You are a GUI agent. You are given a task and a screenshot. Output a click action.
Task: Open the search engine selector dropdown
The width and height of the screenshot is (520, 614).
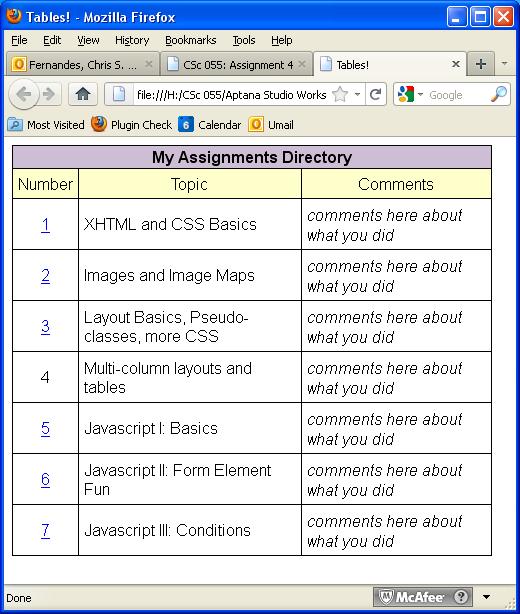[410, 94]
